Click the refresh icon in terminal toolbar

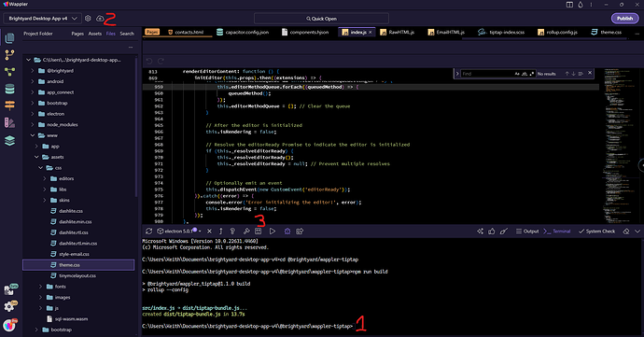pyautogui.click(x=148, y=232)
